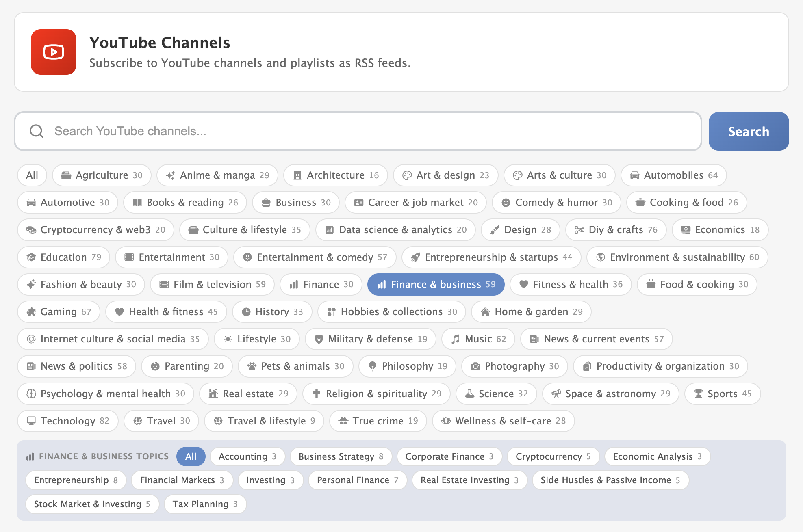
Task: Filter by Personal Finance topic
Action: tap(357, 480)
